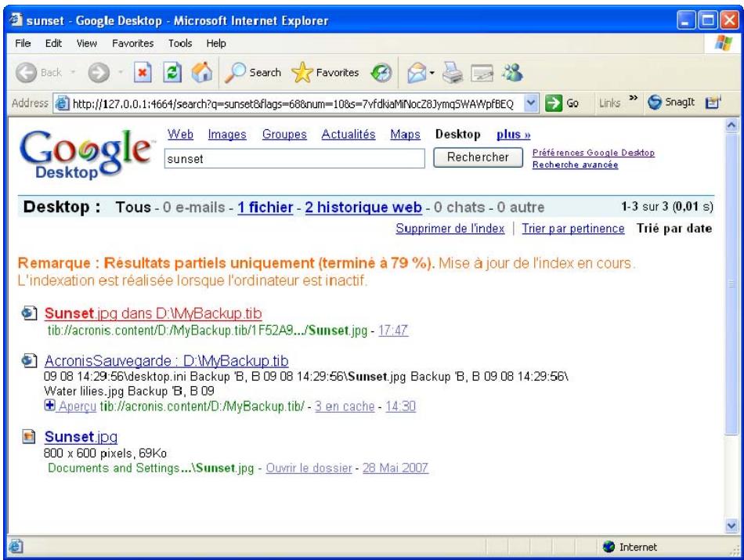This screenshot has width=744, height=560.
Task: Click the Back navigation arrow
Action: [x=26, y=73]
